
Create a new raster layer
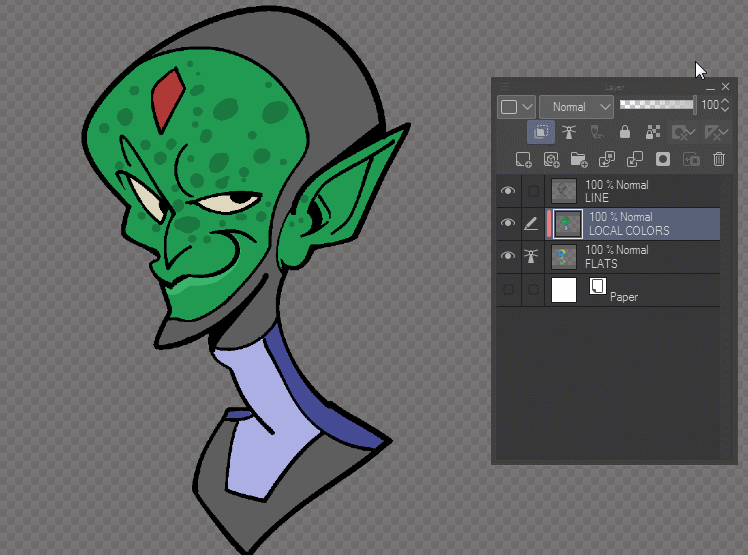[522, 159]
